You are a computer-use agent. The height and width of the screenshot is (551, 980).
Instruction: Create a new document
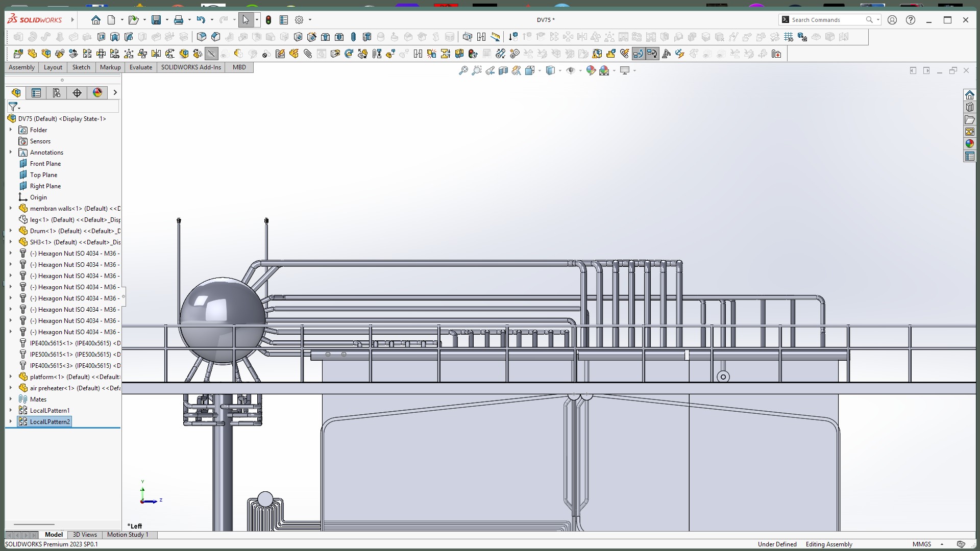point(111,20)
